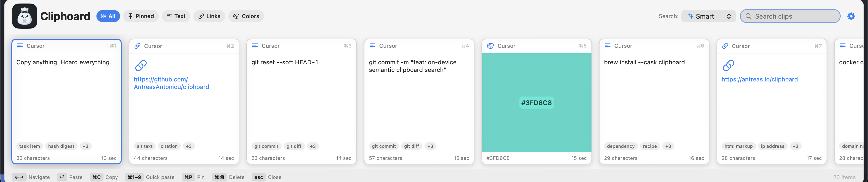This screenshot has height=182, width=868.
Task: Focus the Search clips field
Action: 790,16
